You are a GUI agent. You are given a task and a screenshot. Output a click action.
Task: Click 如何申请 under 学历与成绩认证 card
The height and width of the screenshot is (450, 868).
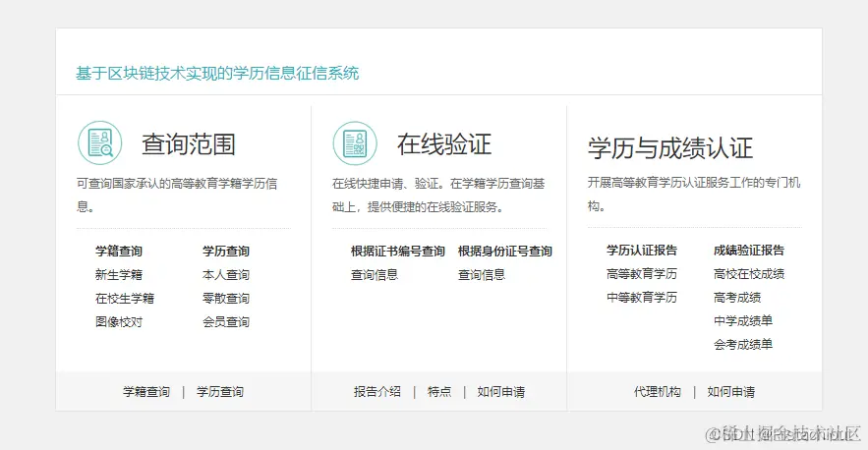730,392
